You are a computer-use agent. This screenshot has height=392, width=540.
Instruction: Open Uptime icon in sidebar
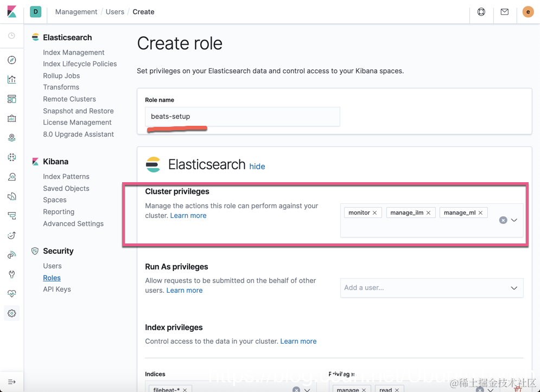pyautogui.click(x=12, y=235)
